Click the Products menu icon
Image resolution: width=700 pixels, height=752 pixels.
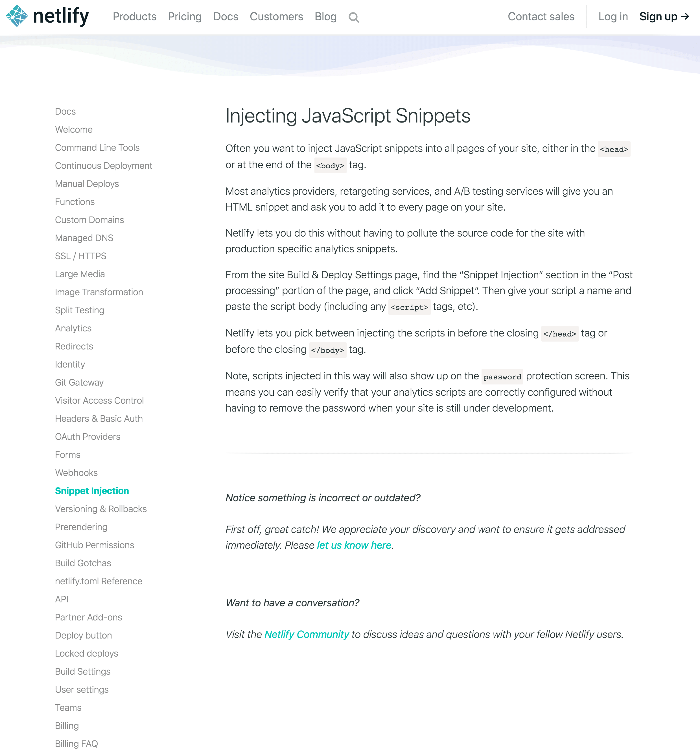(134, 16)
